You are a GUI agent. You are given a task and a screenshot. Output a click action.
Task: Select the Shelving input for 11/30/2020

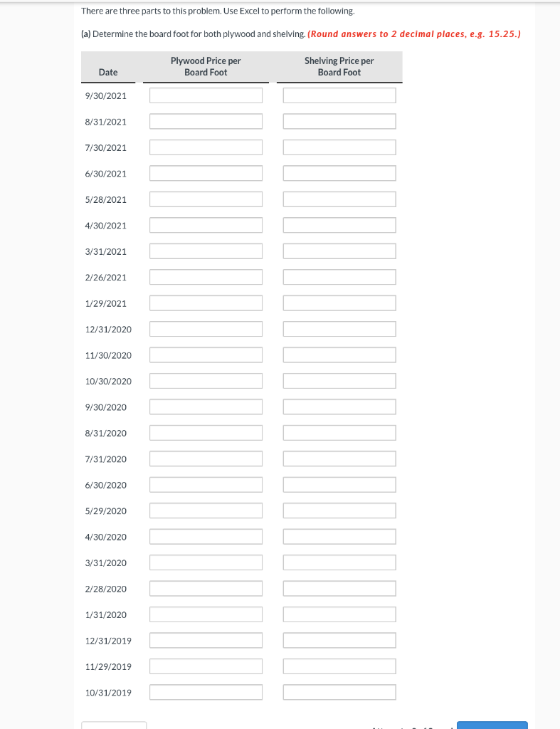coord(339,355)
